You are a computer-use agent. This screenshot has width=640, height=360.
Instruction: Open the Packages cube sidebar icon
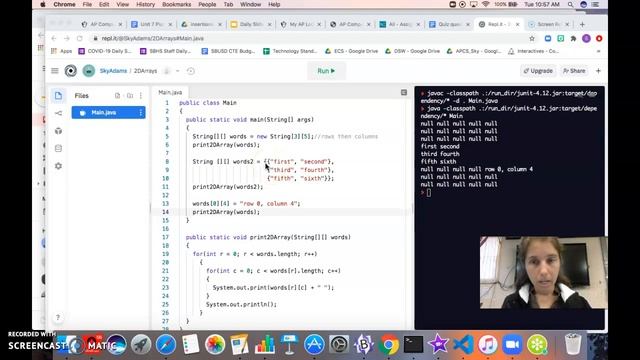pos(58,131)
